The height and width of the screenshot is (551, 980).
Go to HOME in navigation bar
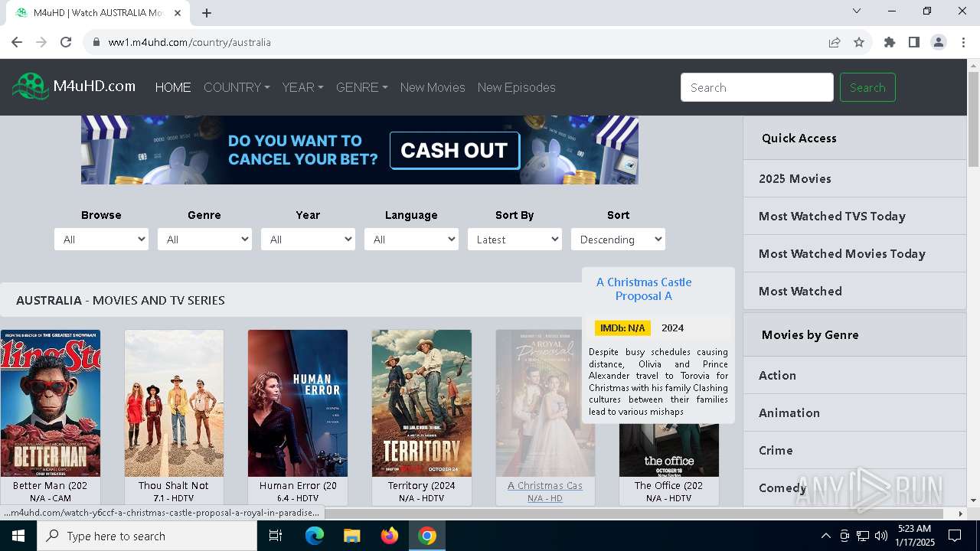[173, 87]
